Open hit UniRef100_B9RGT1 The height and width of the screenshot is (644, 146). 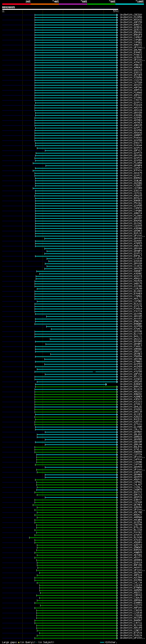pos(131,25)
